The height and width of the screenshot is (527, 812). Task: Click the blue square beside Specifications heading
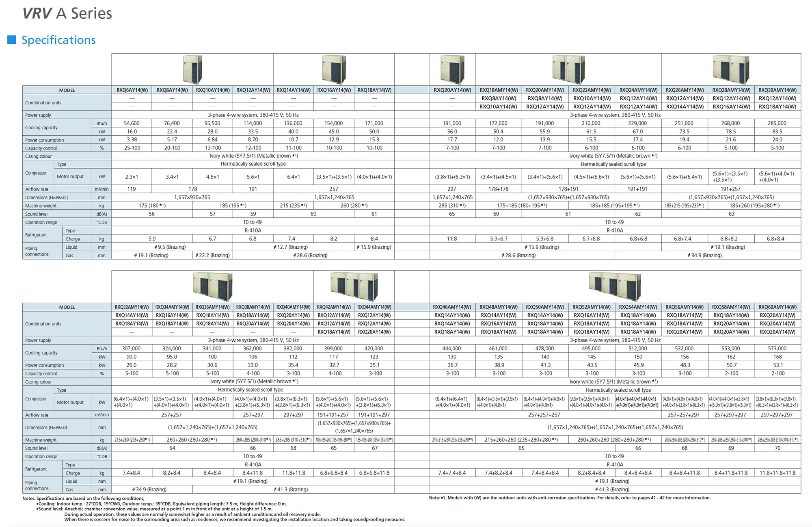coord(12,40)
